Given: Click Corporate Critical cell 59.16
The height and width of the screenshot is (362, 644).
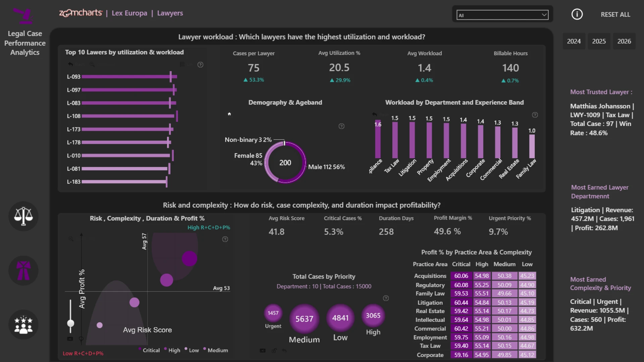Looking at the screenshot, I should (x=461, y=355).
